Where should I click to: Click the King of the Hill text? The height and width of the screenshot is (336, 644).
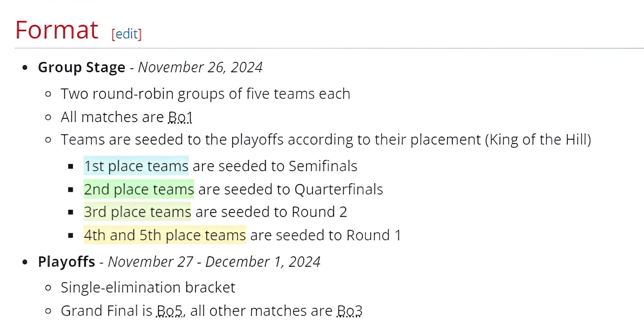538,140
